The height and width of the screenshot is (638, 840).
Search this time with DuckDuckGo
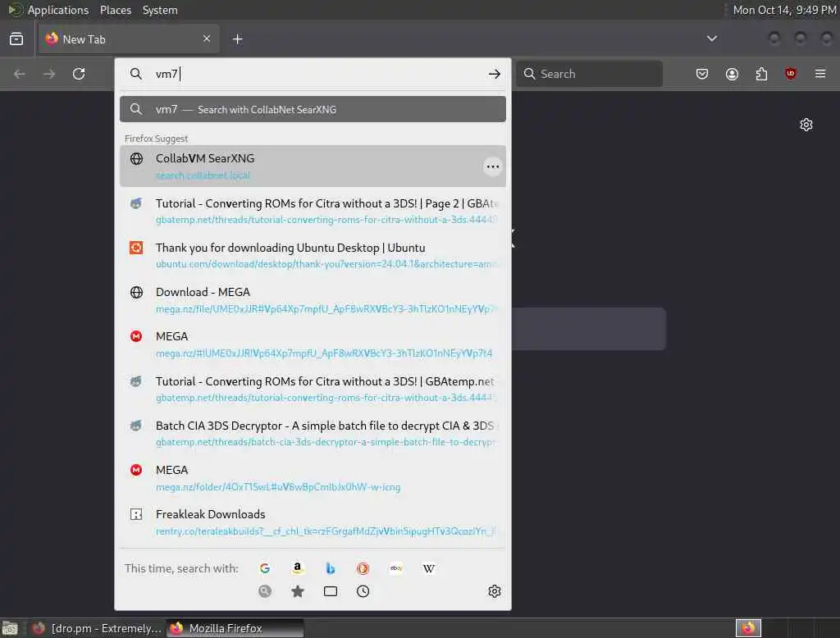(x=363, y=568)
